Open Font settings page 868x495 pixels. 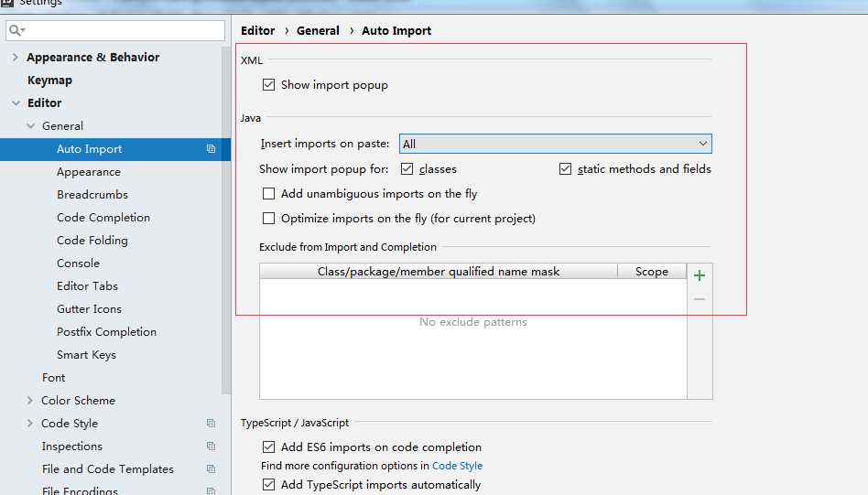54,378
